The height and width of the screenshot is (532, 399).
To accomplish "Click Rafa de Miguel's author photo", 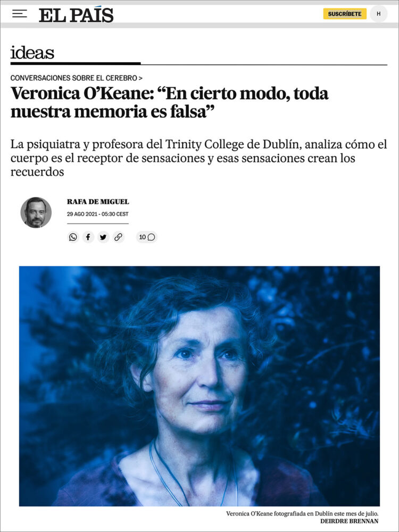I will (36, 212).
